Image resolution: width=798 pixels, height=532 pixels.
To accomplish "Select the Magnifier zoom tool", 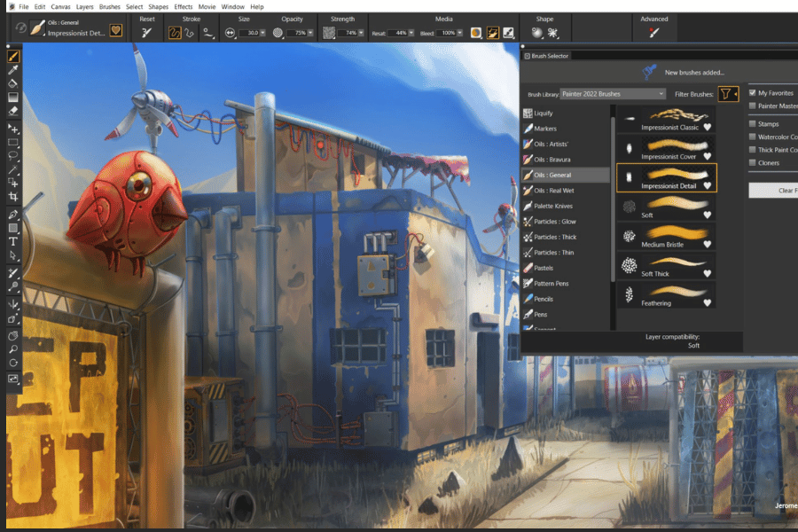I will [13, 349].
